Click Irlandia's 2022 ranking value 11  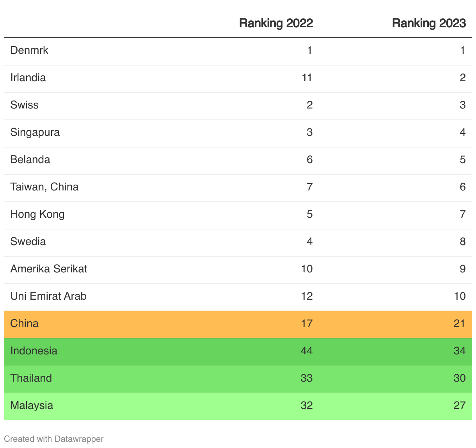coord(307,78)
